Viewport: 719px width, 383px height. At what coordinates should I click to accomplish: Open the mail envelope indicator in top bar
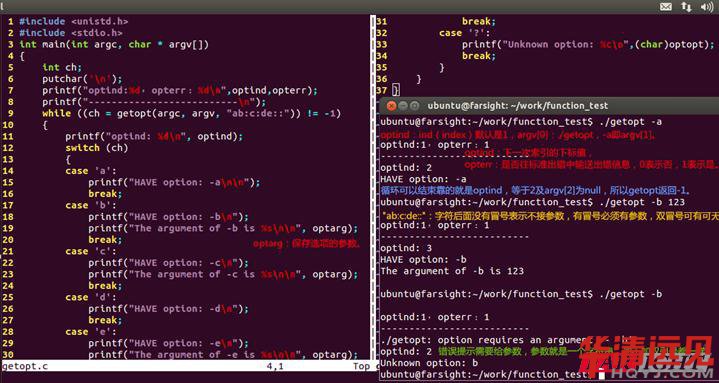665,6
